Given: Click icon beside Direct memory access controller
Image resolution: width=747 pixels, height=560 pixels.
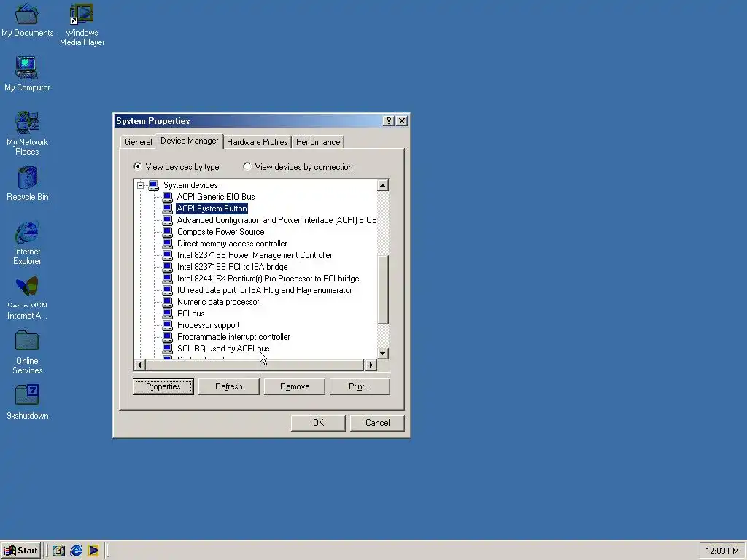Looking at the screenshot, I should [x=167, y=244].
